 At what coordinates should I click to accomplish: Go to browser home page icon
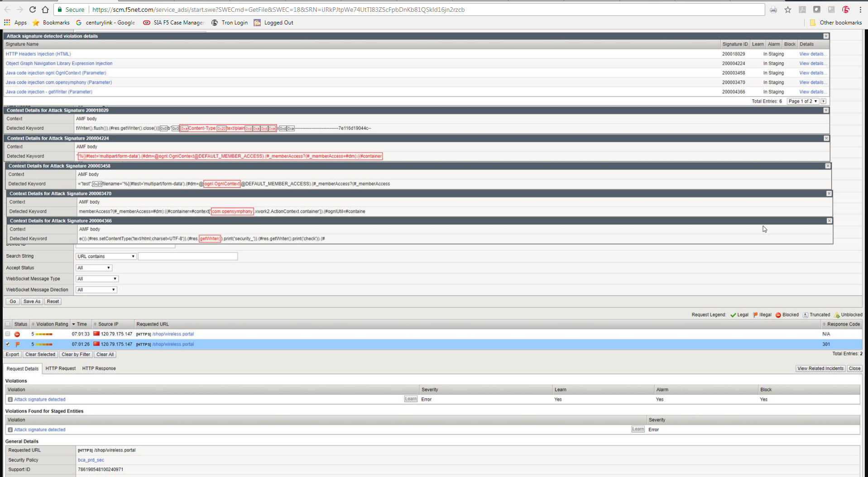tap(45, 10)
